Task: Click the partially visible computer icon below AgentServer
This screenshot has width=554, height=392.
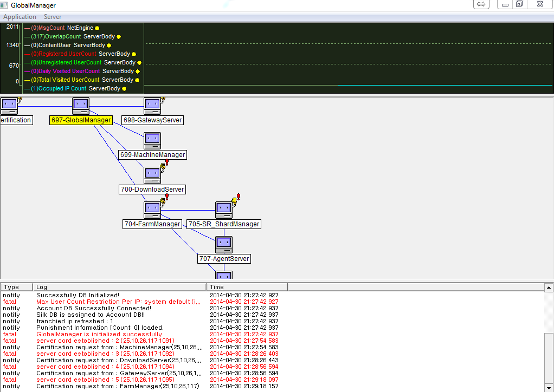Action: [x=224, y=275]
